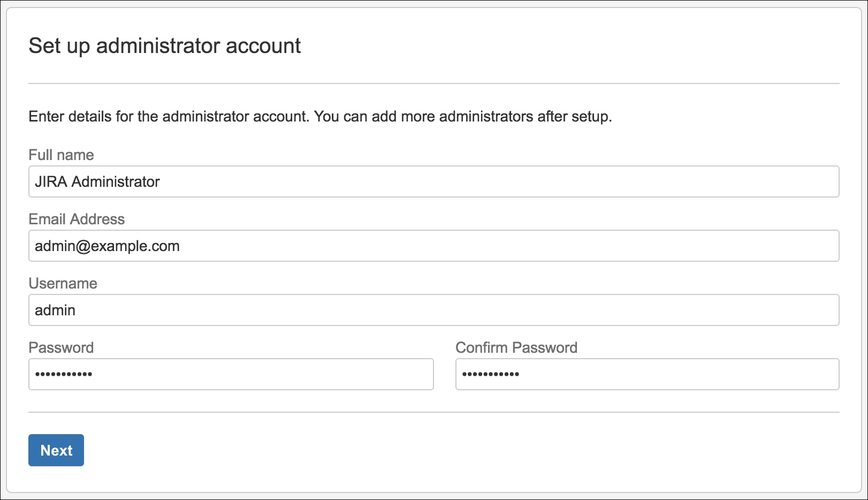Click the masked dots in the Password field
The image size is (868, 500).
pyautogui.click(x=64, y=374)
